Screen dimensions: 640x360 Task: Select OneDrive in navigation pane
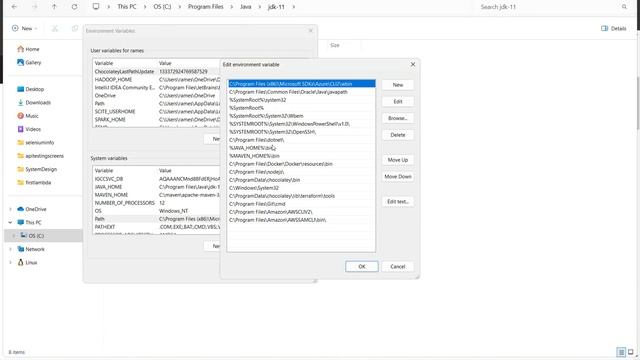tap(32, 209)
